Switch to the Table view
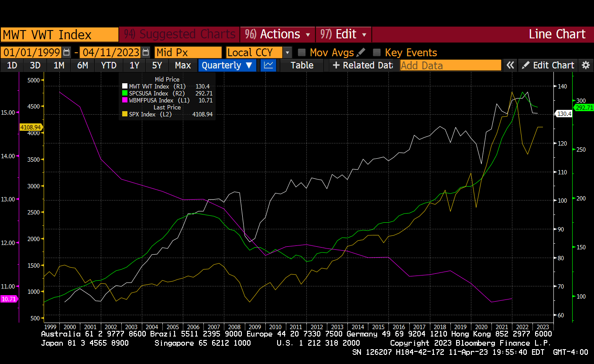Image resolution: width=594 pixels, height=364 pixels. click(x=302, y=65)
